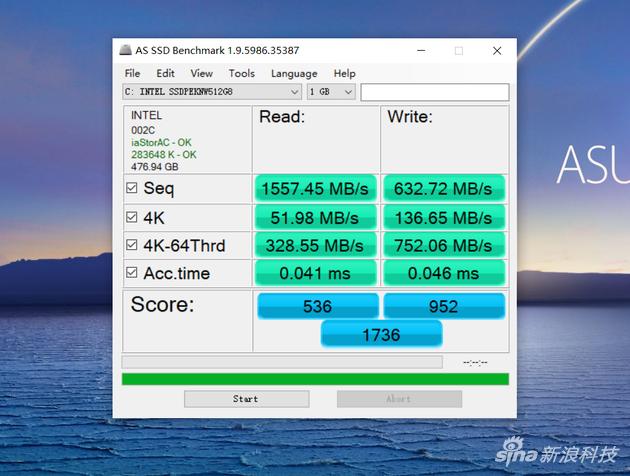Image resolution: width=630 pixels, height=476 pixels.
Task: Toggle the 4K-64Thrd test checkbox
Action: coord(131,245)
